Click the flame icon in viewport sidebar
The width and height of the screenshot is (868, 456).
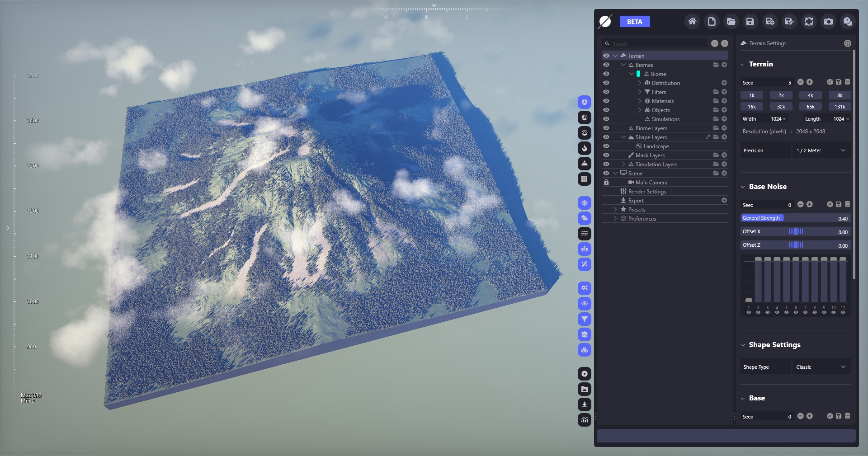coord(585,148)
